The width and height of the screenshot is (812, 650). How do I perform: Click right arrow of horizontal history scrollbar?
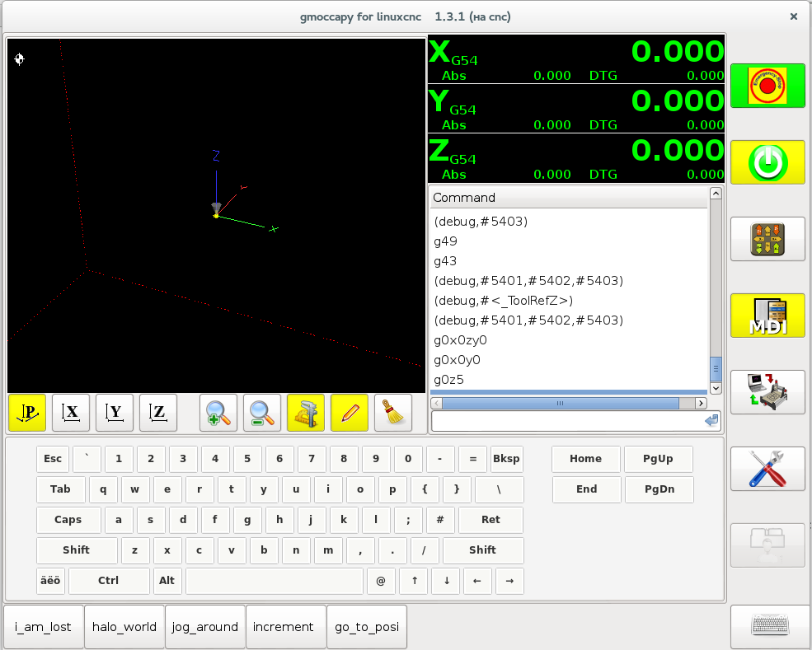pos(701,404)
